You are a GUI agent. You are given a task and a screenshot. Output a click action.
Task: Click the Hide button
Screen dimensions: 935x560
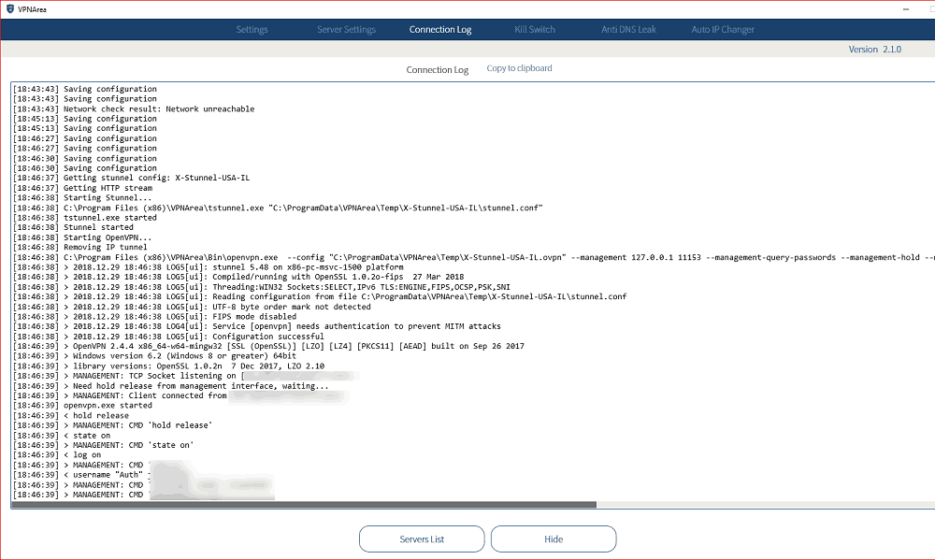pos(554,539)
